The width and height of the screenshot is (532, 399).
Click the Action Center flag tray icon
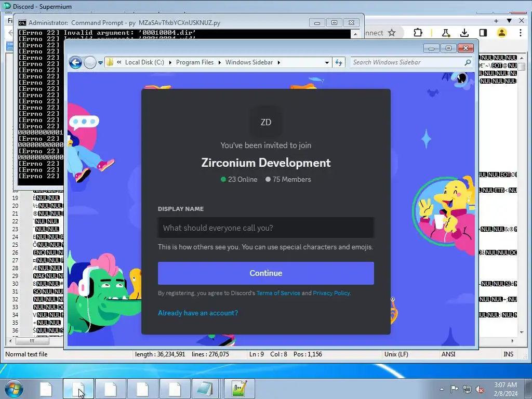[x=454, y=389]
